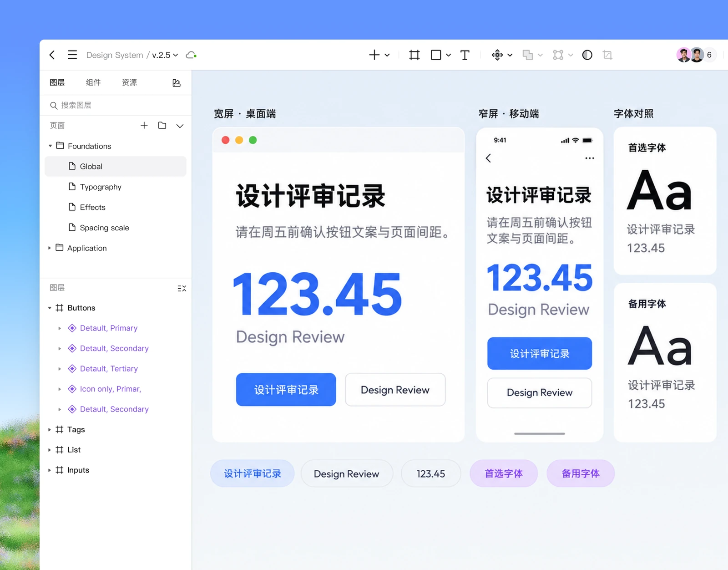
Task: Click the Design Review button in mobile card
Action: (x=540, y=393)
